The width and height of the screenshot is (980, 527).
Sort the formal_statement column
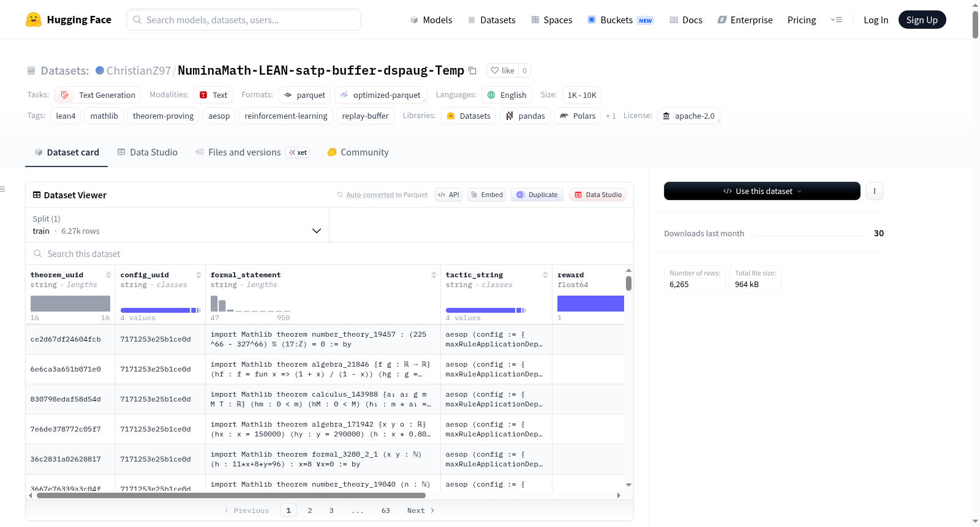click(x=434, y=275)
